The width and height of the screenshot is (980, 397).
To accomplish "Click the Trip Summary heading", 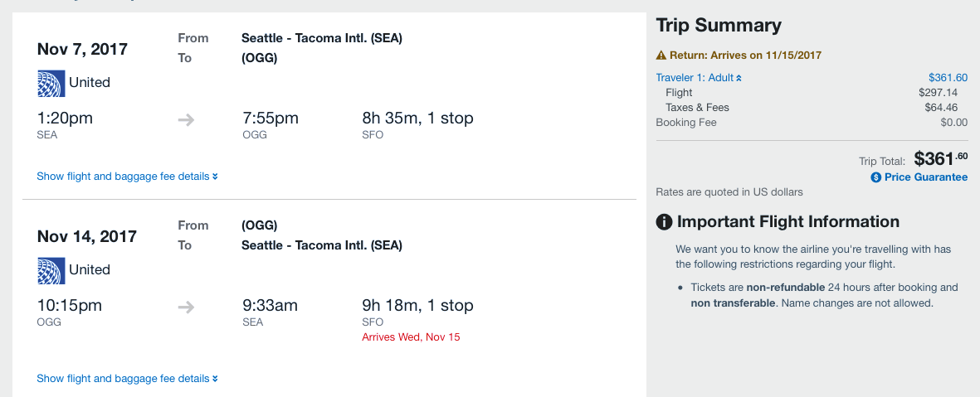I will pyautogui.click(x=719, y=26).
